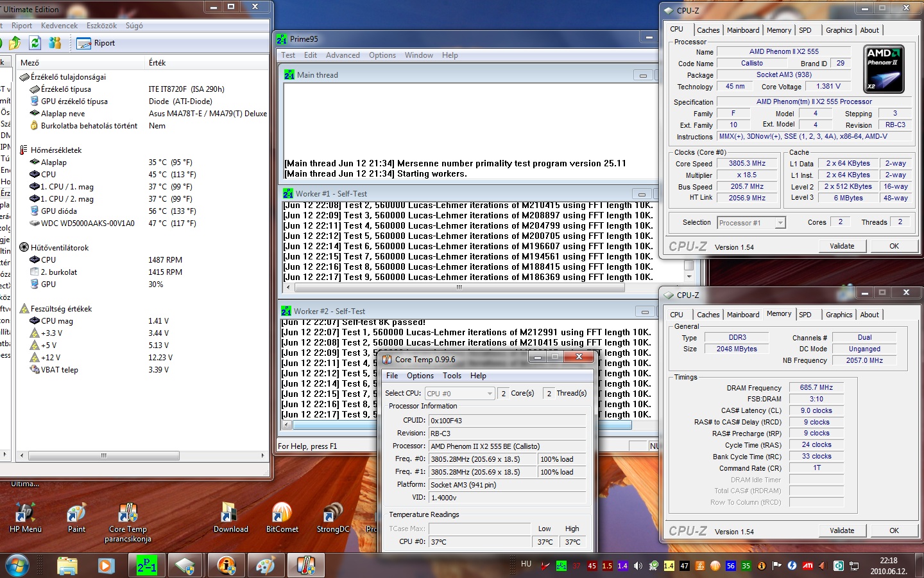Switch to Mainboard tab in upper CPU-Z window
This screenshot has width=924, height=578.
click(743, 30)
